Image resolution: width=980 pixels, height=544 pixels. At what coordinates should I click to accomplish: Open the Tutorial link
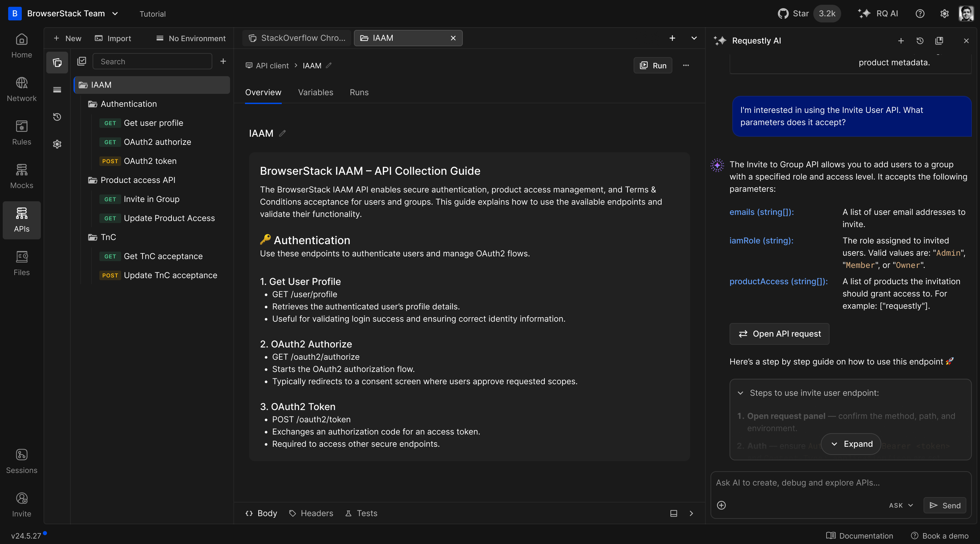click(152, 14)
